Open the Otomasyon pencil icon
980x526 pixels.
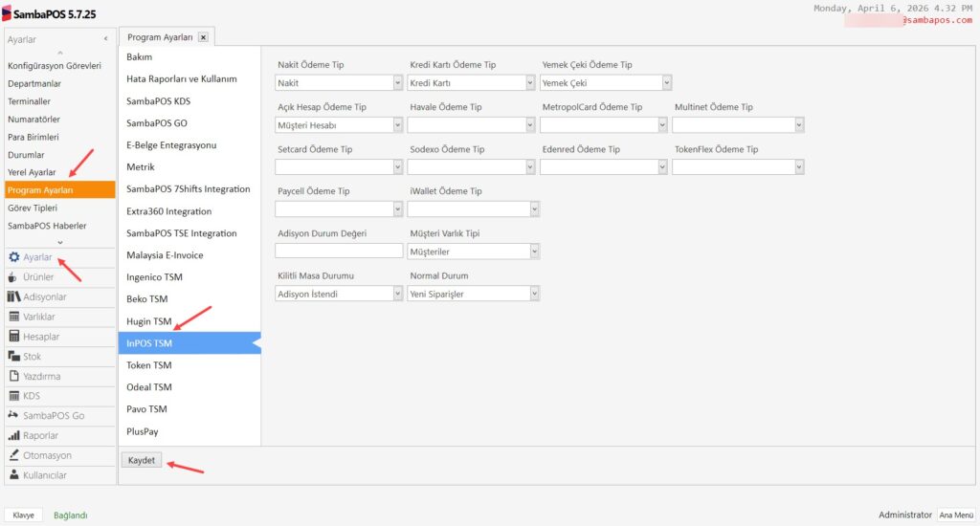click(14, 455)
